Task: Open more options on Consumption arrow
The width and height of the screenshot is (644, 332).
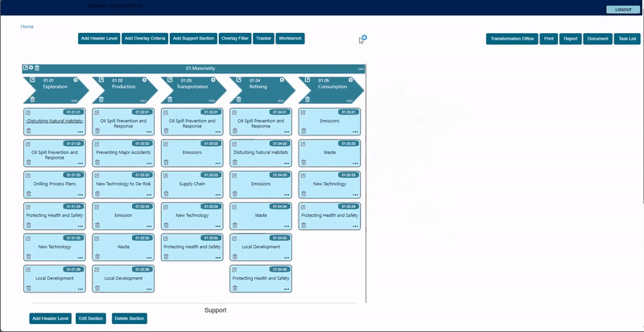Action: click(349, 101)
